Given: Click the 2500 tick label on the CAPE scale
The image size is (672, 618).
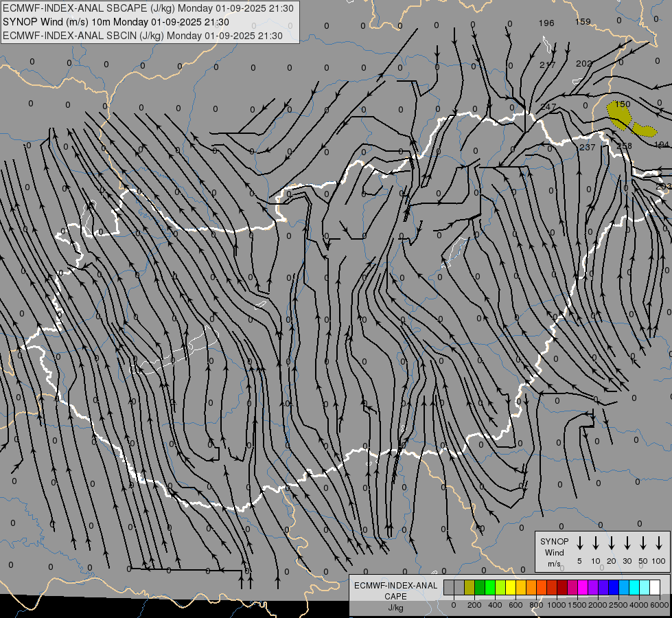Looking at the screenshot, I should point(618,605).
